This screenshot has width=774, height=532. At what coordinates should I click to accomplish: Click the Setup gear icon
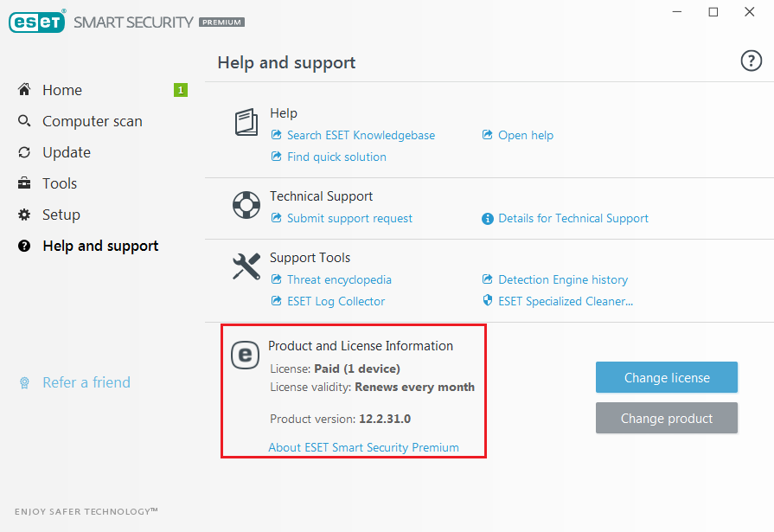click(x=24, y=215)
